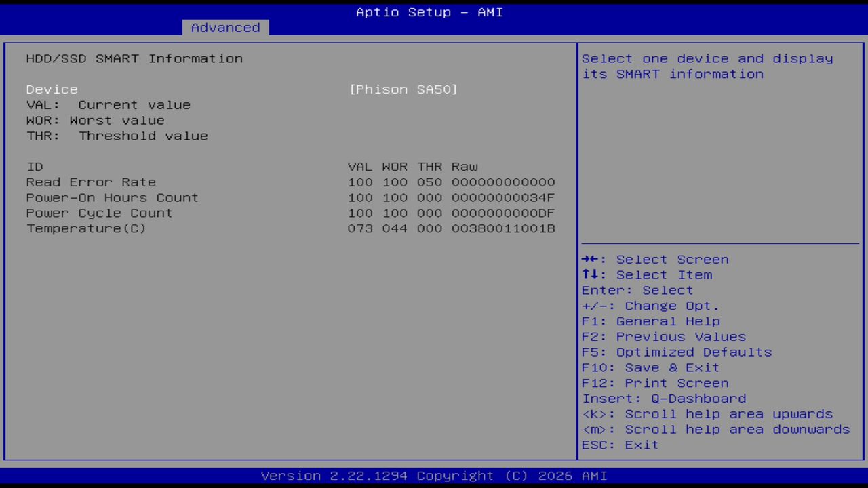Open Insert: Q-Dashboard
Image resolution: width=868 pixels, height=488 pixels.
(x=664, y=398)
